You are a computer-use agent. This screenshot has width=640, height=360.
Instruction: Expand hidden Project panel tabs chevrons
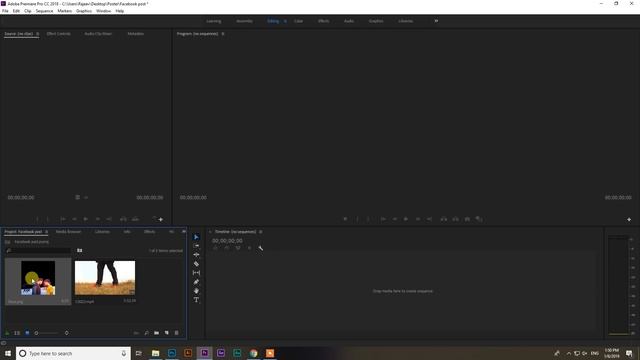coord(184,231)
